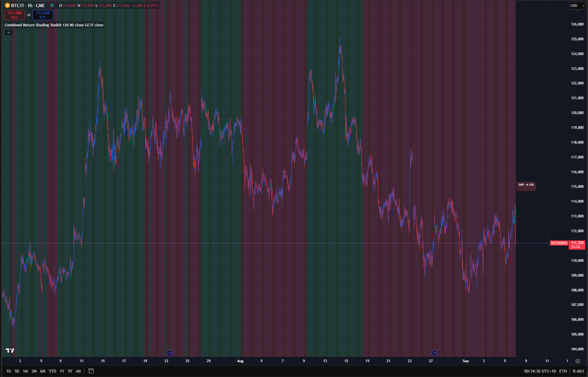Click the BTCU2025 price line label
The width and height of the screenshot is (588, 377).
pyautogui.click(x=559, y=243)
